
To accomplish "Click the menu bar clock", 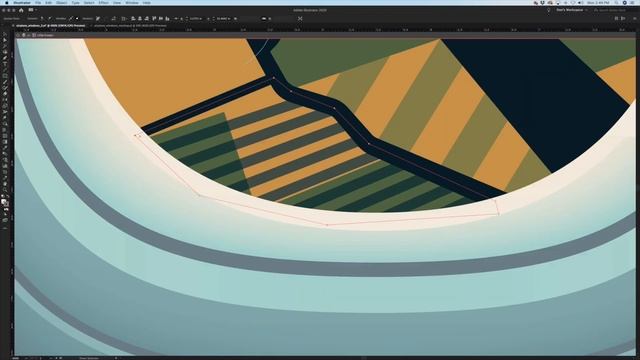I will pyautogui.click(x=598, y=2).
